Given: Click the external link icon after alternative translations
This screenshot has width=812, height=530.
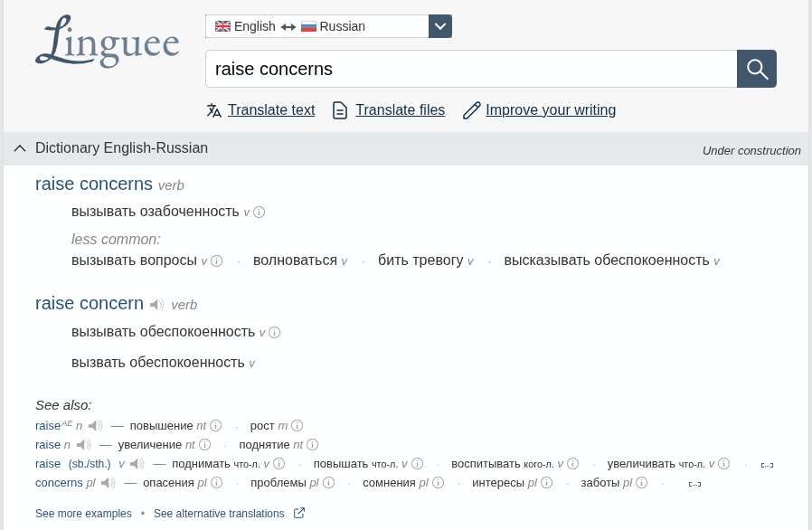Looking at the screenshot, I should (298, 513).
